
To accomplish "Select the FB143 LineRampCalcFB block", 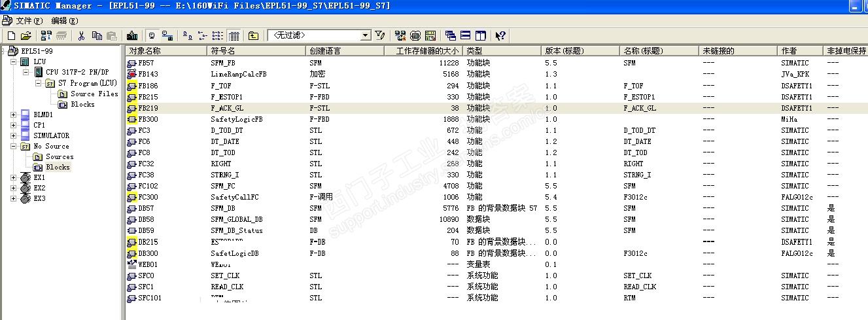I will 497,74.
